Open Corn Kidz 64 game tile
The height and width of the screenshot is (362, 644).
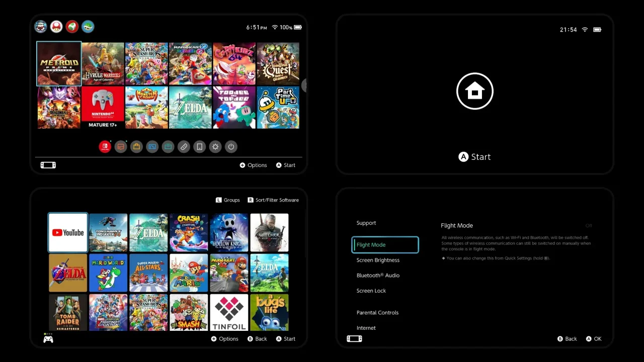234,64
